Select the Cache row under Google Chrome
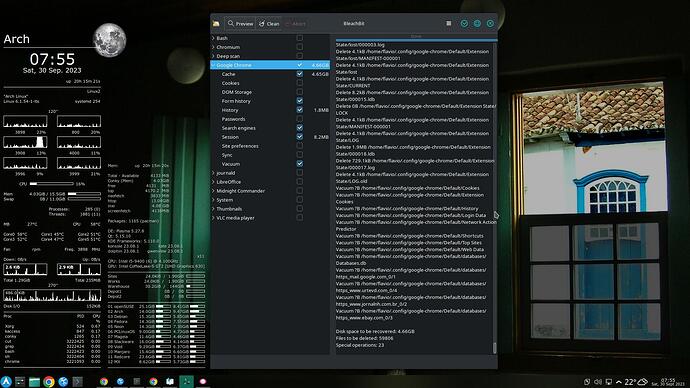Image resolution: width=690 pixels, height=388 pixels. point(270,74)
